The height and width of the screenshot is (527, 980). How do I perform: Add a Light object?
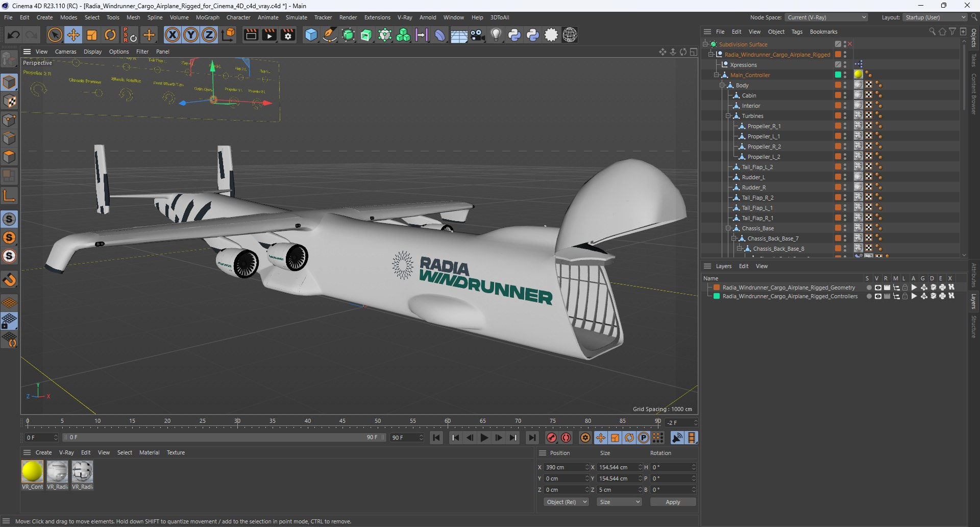click(x=496, y=35)
